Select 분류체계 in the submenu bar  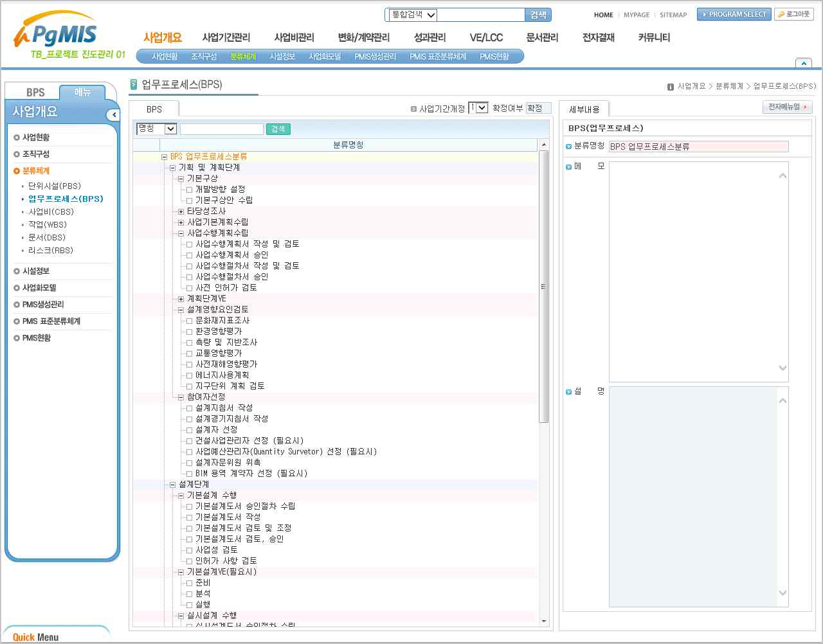pyautogui.click(x=243, y=57)
